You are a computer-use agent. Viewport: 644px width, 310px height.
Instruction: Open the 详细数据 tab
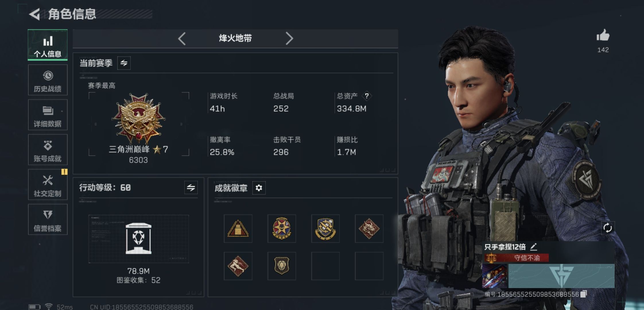[48, 115]
